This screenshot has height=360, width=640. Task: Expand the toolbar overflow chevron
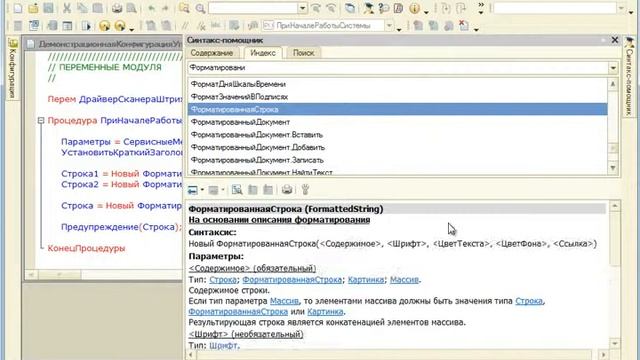click(481, 7)
